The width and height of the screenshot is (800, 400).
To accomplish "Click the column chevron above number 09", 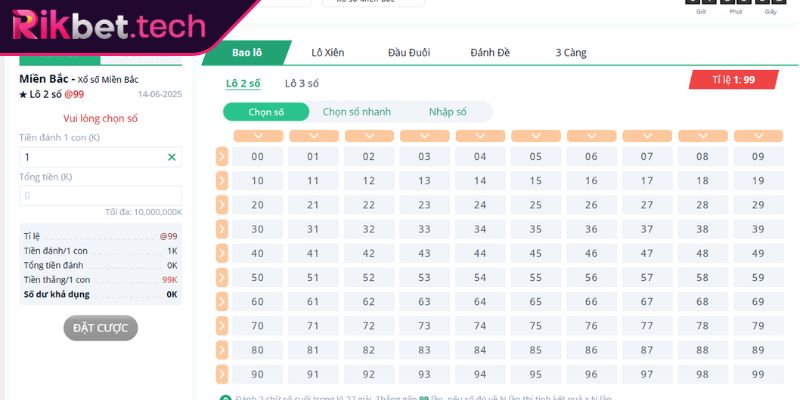I will pyautogui.click(x=758, y=136).
